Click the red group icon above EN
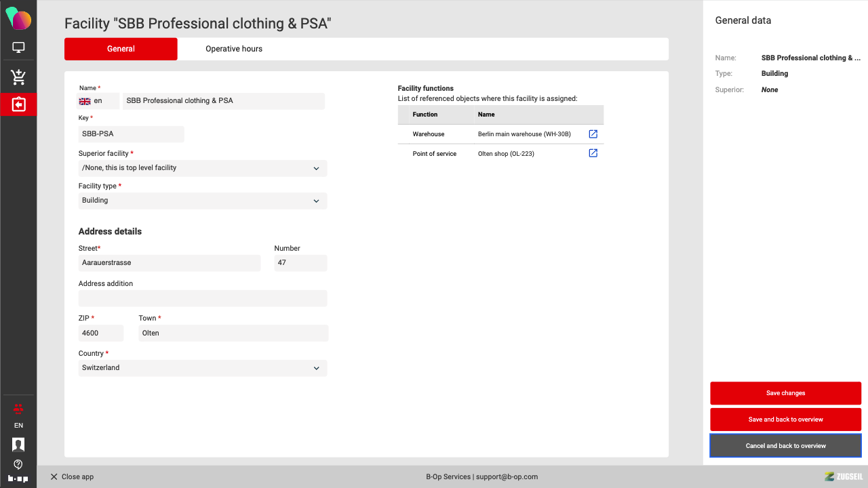Viewport: 868px width, 488px height. tap(18, 409)
